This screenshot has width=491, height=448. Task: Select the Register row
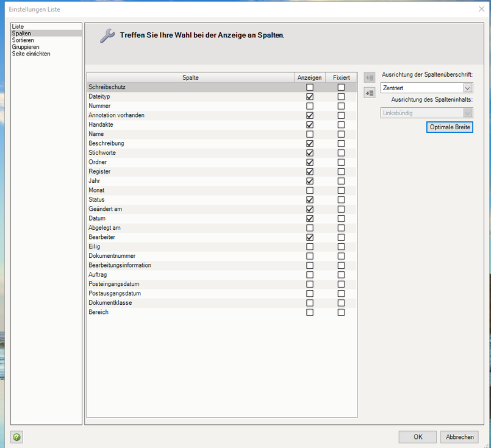[x=221, y=171]
